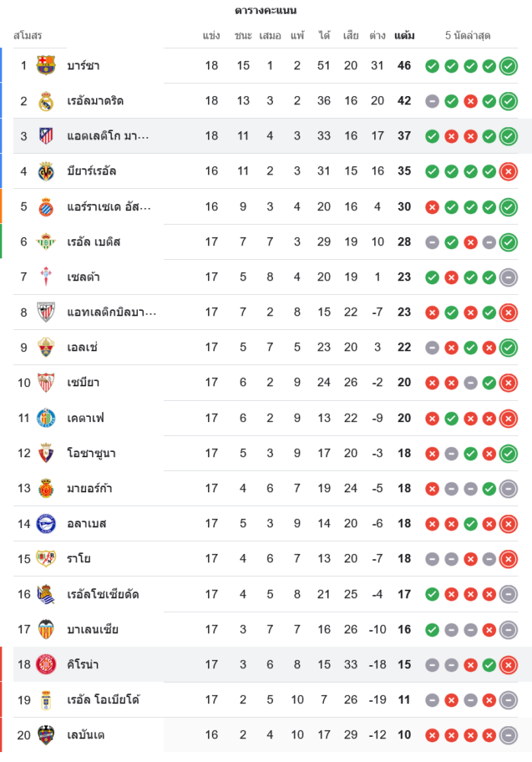The height and width of the screenshot is (762, 532).
Task: Click Barcelona's latest match win indicator
Action: 508,66
